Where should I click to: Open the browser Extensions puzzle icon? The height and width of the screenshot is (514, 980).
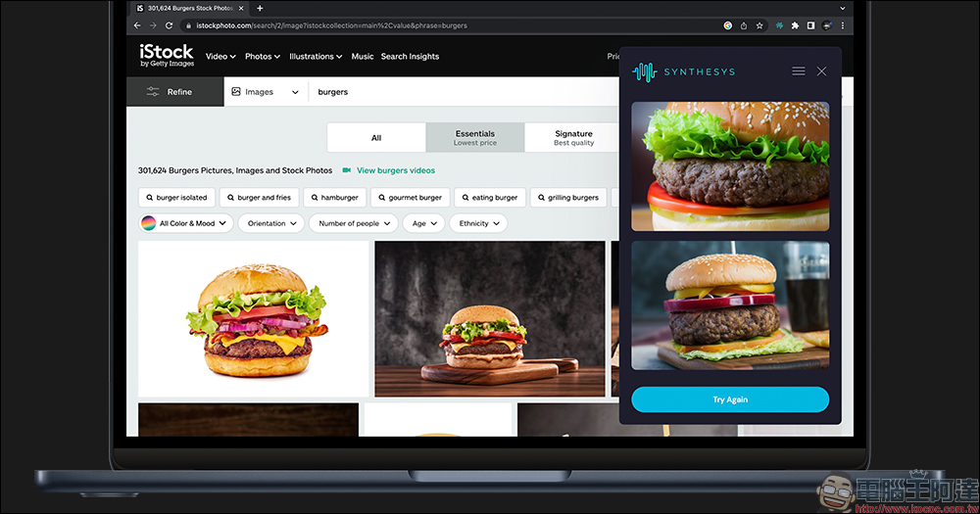[795, 25]
